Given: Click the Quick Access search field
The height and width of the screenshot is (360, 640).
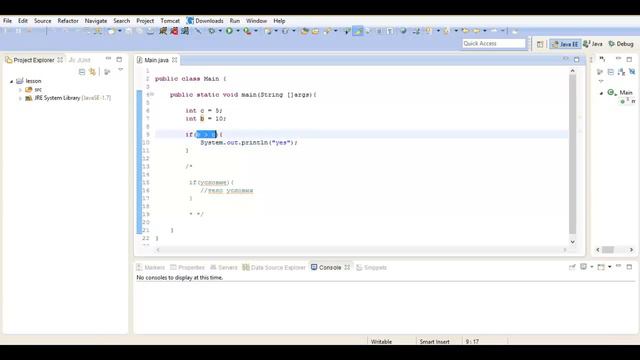Looking at the screenshot, I should click(494, 43).
